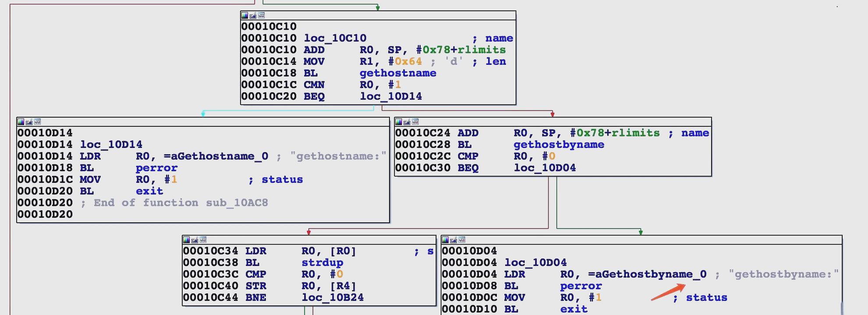Click CMN instruction at 00010C1C
Image resolution: width=868 pixels, height=315 pixels.
[321, 85]
